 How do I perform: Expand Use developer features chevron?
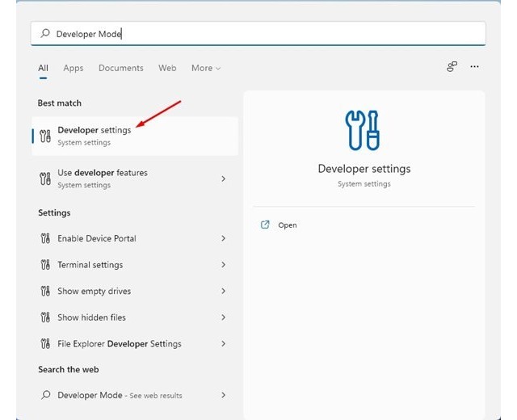(x=224, y=178)
